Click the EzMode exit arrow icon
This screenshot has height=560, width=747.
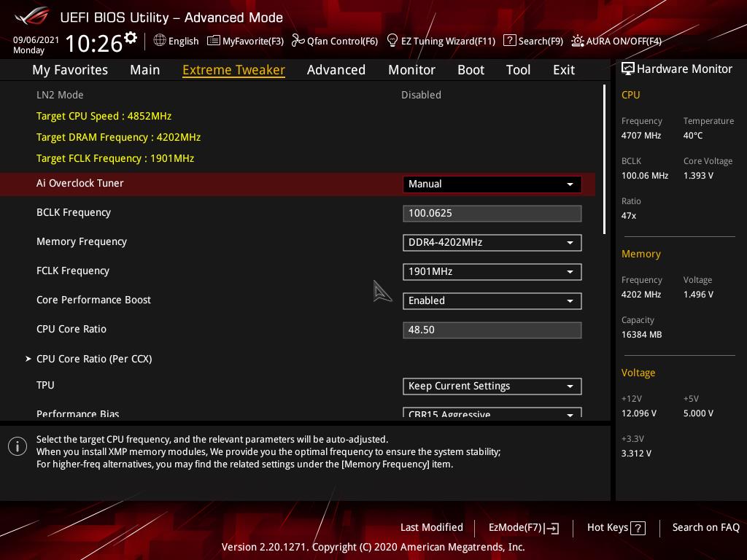(x=551, y=528)
